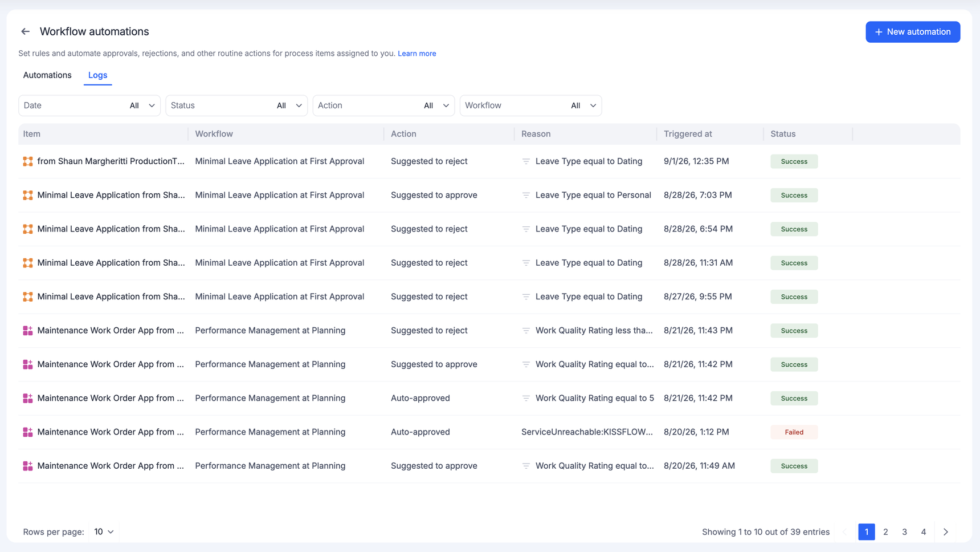Click 'Suggested to approve' in the 8/28/26, 7:03 PM row

click(x=434, y=195)
